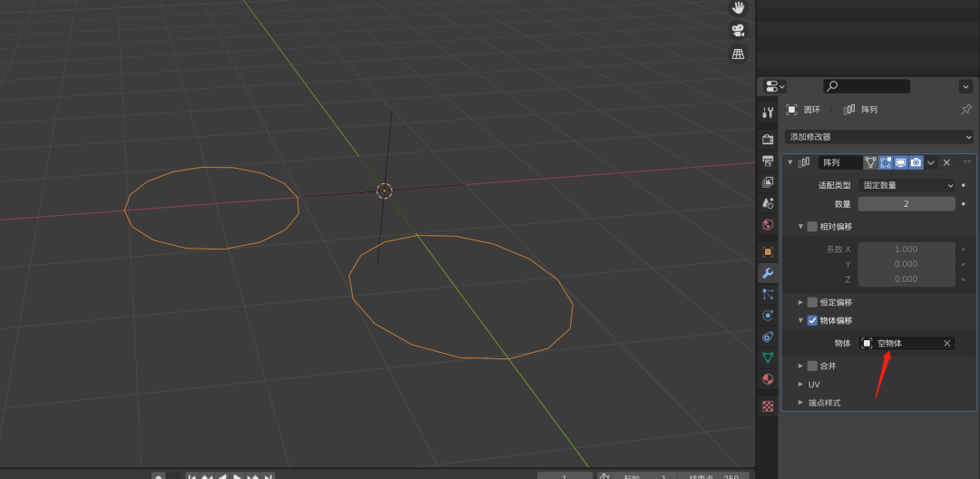Open the Object properties tab

pos(769,251)
